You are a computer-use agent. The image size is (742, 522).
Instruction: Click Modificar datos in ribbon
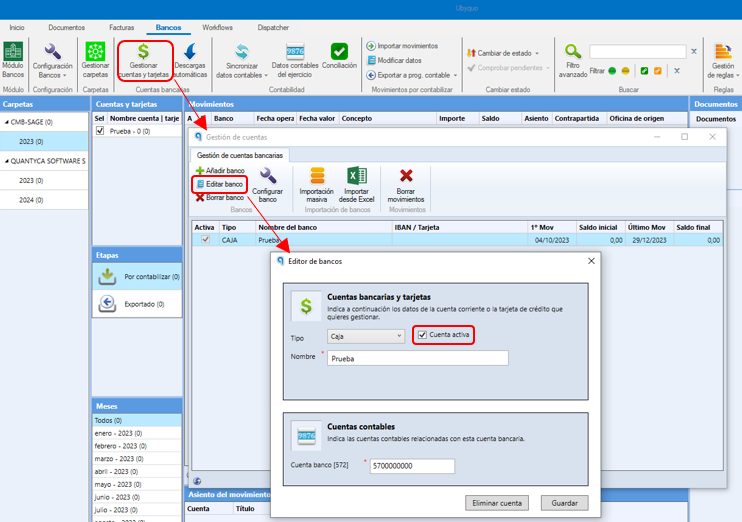click(394, 60)
